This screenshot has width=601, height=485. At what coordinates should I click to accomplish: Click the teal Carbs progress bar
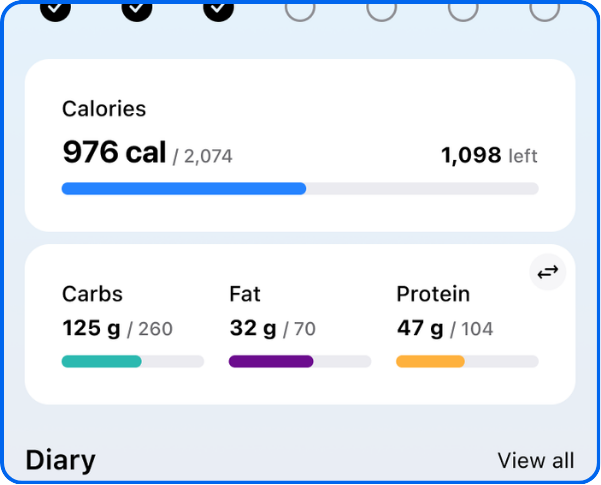(x=133, y=361)
